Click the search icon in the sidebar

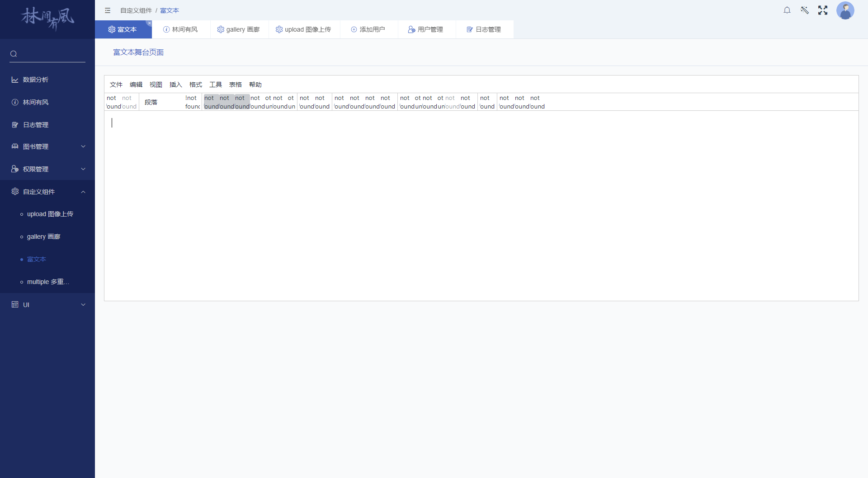coord(14,54)
